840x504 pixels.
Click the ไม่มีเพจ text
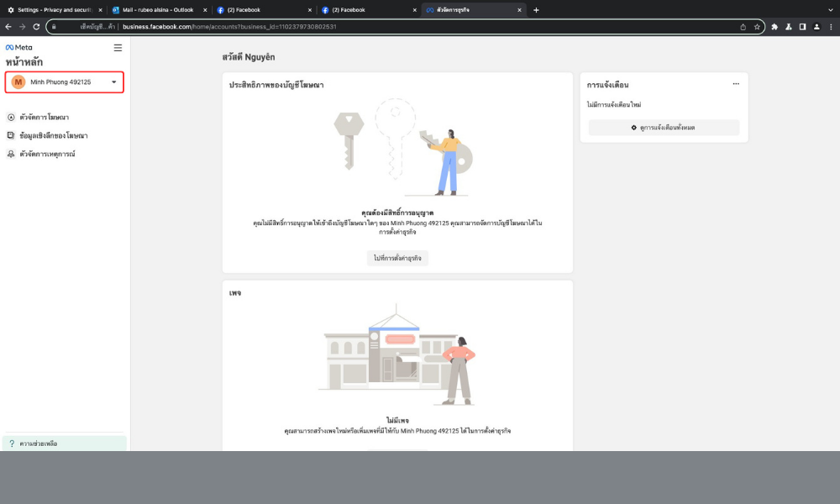(397, 421)
